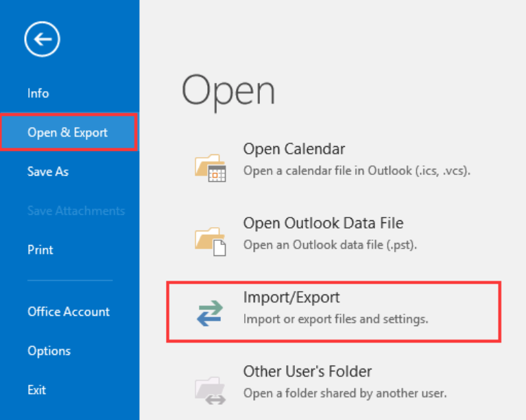Launch Import/Export title text
The image size is (526, 420).
click(291, 297)
